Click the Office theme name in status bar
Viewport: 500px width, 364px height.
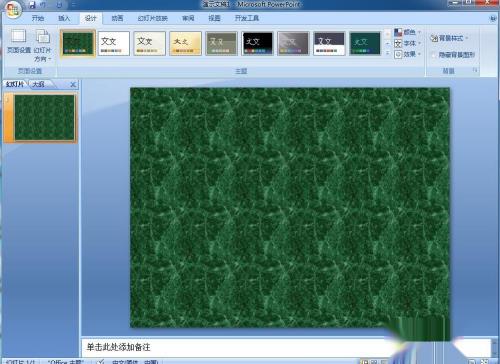tap(66, 362)
